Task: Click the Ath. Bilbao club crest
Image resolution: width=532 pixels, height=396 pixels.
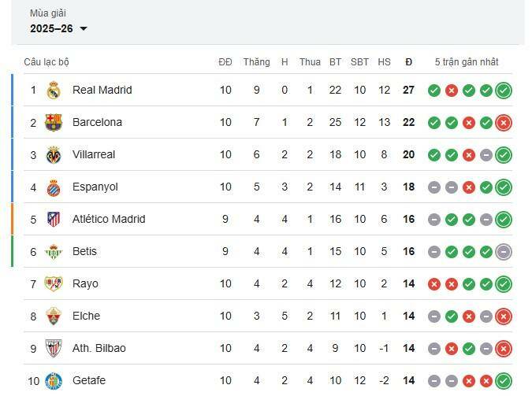Action: 54,349
